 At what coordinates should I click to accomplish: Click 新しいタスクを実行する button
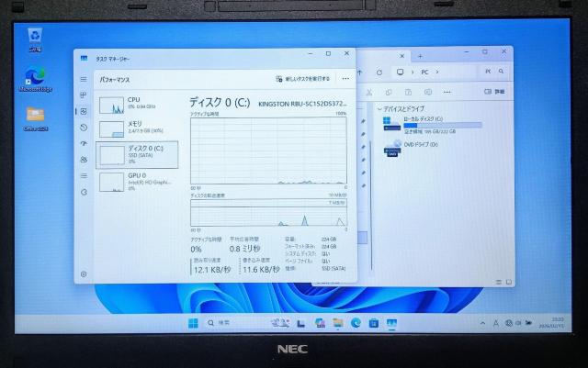click(302, 79)
